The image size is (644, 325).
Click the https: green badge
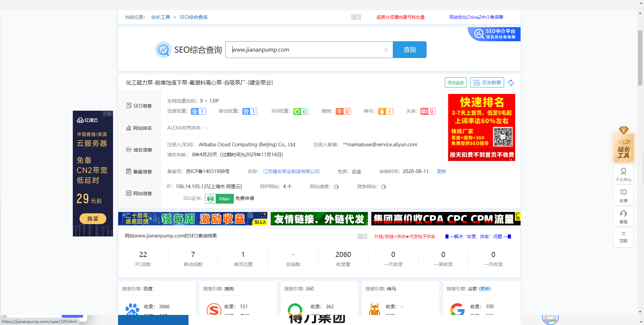pos(224,199)
